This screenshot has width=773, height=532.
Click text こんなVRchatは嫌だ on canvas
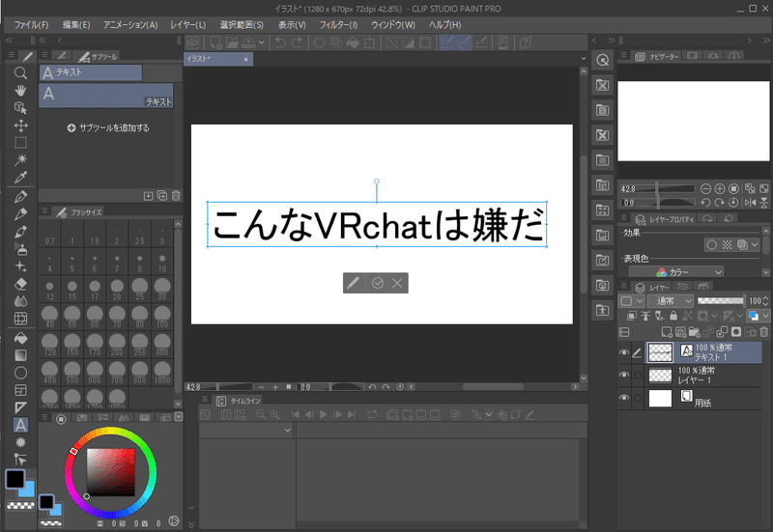coord(378,225)
